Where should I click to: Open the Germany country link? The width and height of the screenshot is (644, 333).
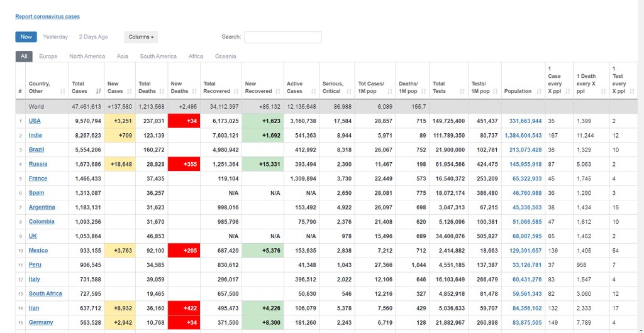[x=41, y=322]
